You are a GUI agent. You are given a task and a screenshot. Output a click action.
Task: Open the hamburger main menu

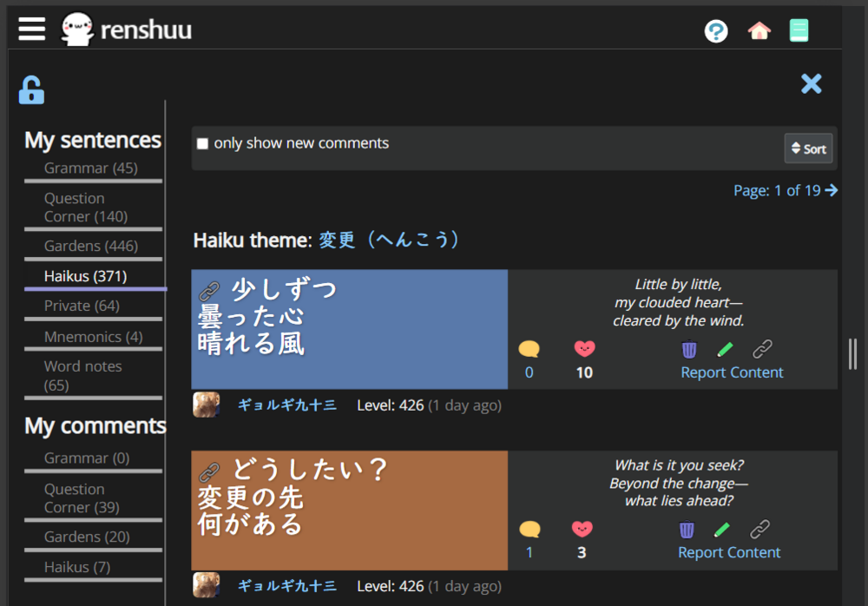31,30
